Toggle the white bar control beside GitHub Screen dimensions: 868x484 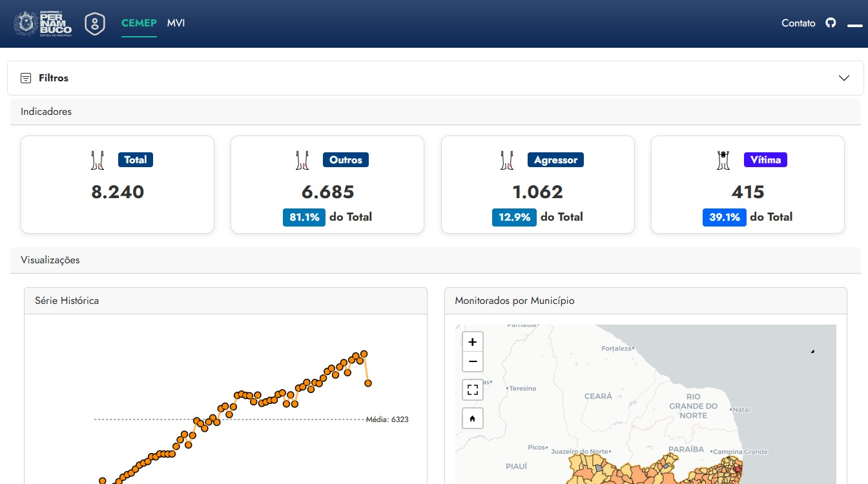(x=854, y=26)
